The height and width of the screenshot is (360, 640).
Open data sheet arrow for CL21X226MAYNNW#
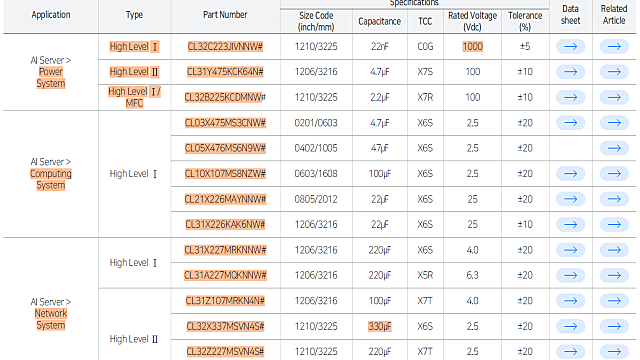(x=570, y=199)
